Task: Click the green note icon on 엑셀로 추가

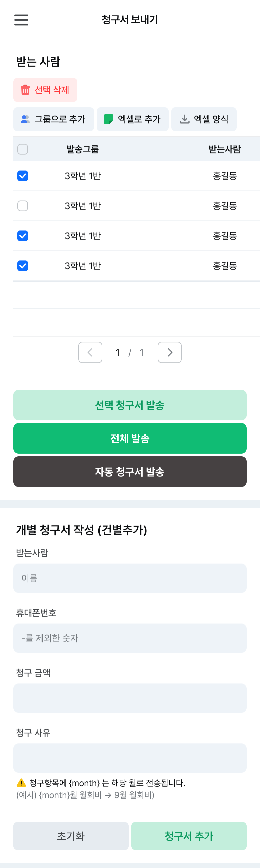Action: 109,119
